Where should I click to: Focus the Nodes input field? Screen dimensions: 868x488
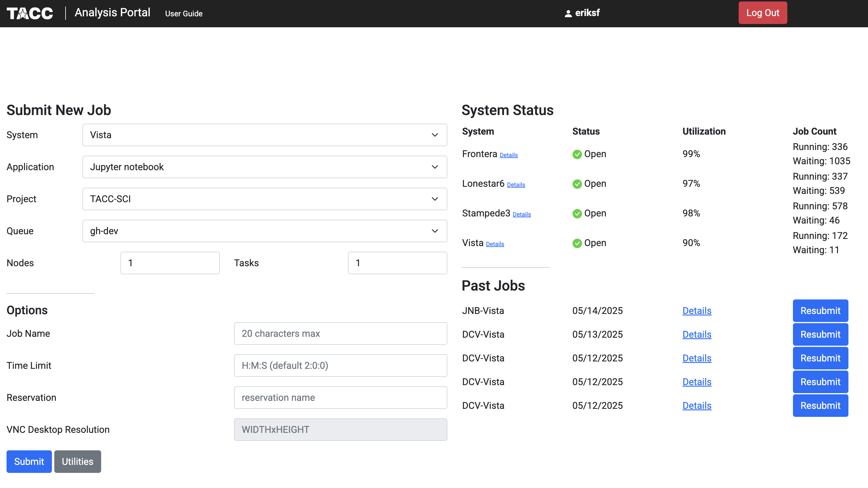point(170,263)
